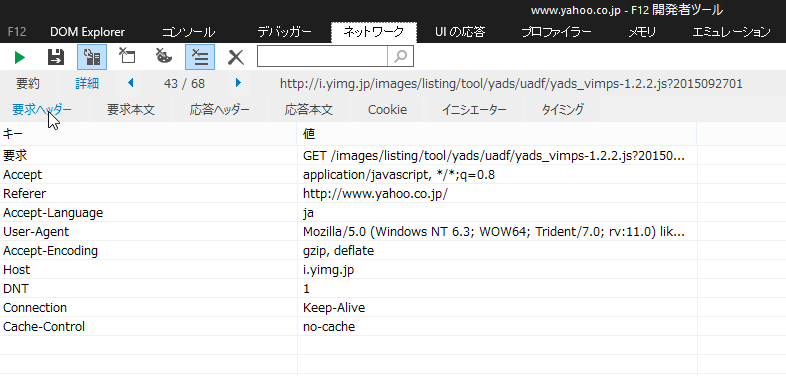Switch to エミュレーション tool
Viewport: 786px width, 376px height.
pyautogui.click(x=731, y=32)
